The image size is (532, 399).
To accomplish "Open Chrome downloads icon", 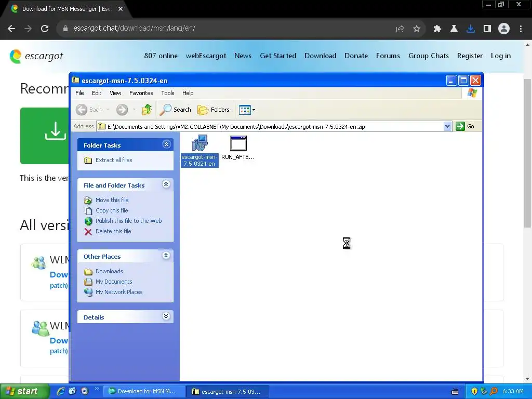I will point(471,29).
